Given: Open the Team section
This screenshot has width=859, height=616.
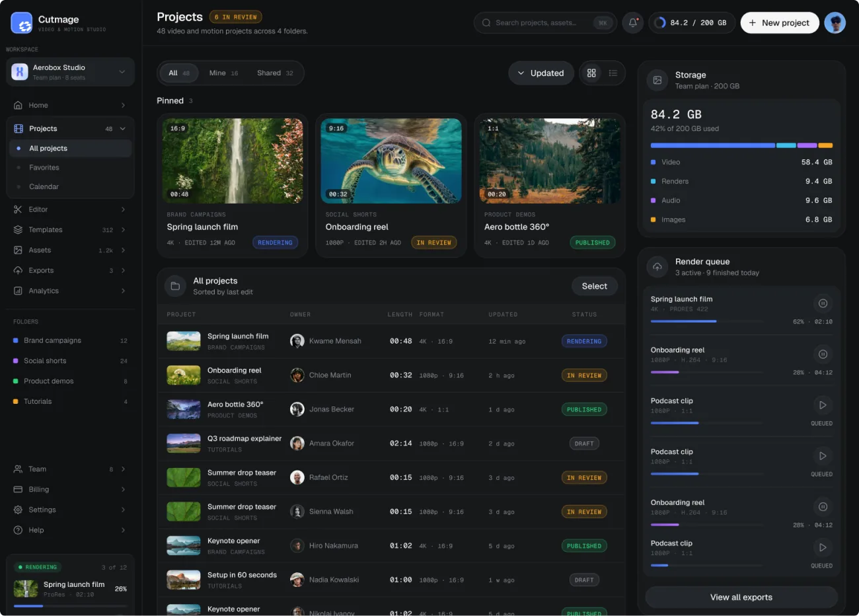Looking at the screenshot, I should (70, 469).
